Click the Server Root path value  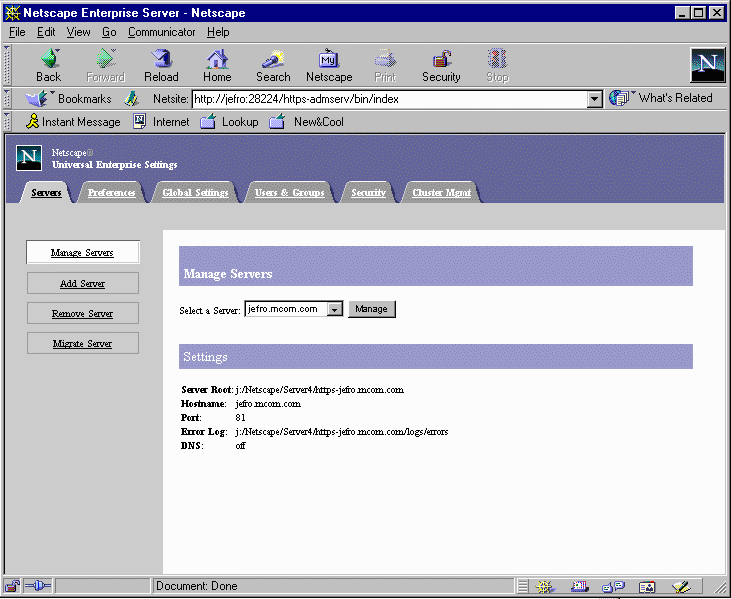click(319, 389)
